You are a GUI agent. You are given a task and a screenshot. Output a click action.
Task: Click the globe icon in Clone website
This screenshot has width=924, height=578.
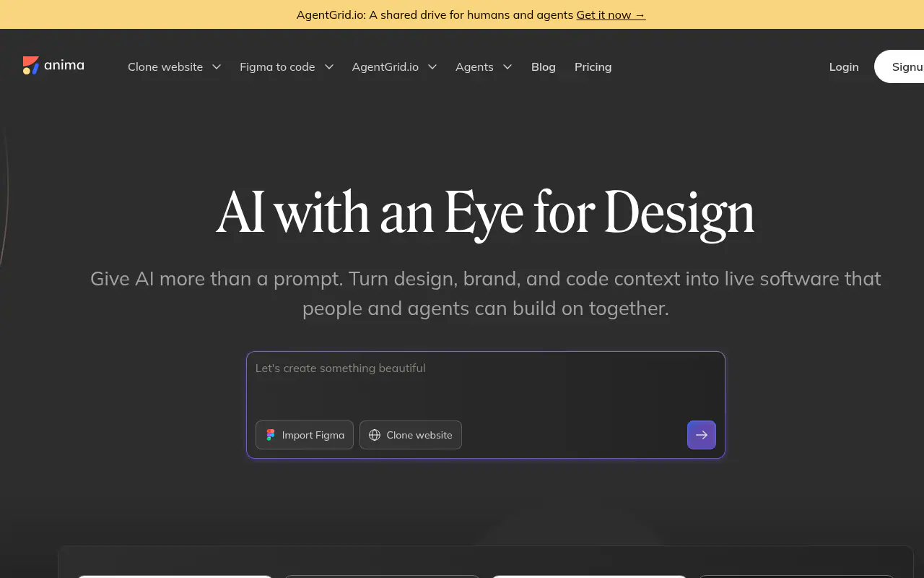click(x=375, y=435)
